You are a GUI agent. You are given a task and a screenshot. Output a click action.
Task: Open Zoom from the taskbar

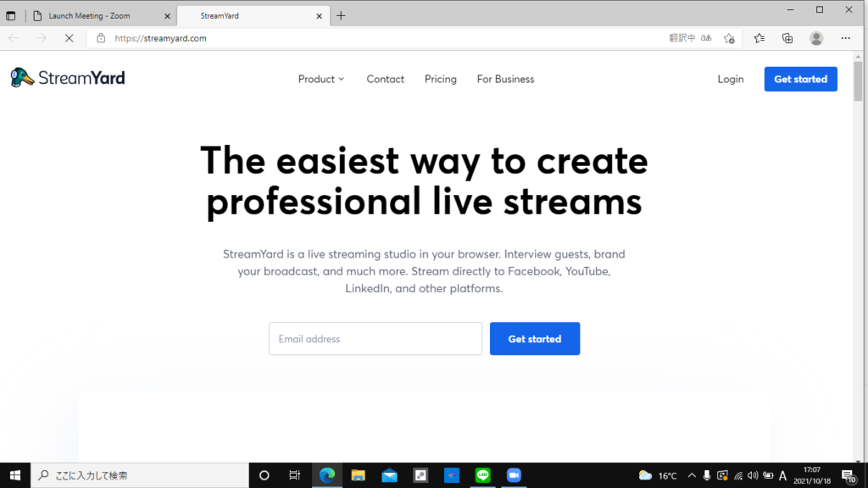tap(513, 475)
